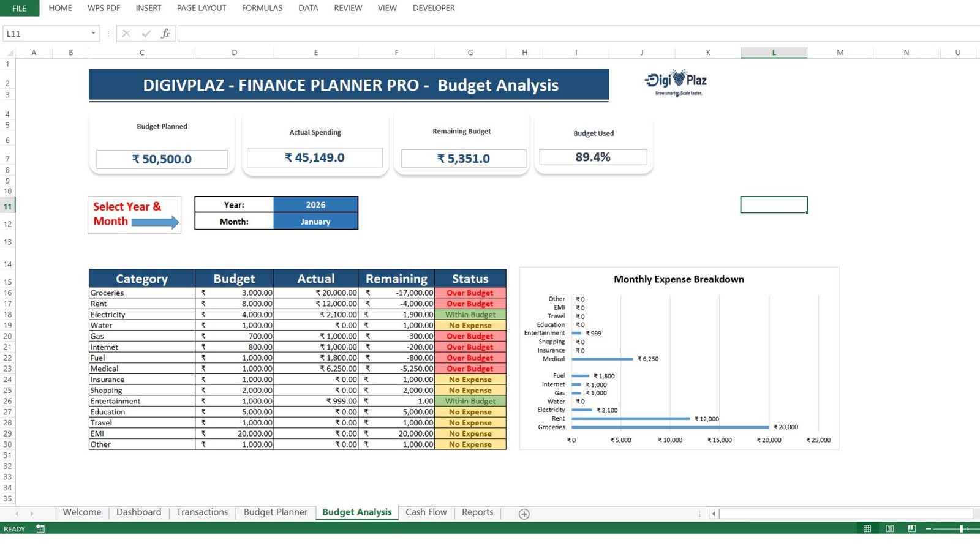Select the Budget Analysis sheet tab
Image resolution: width=980 pixels, height=551 pixels.
(x=357, y=512)
